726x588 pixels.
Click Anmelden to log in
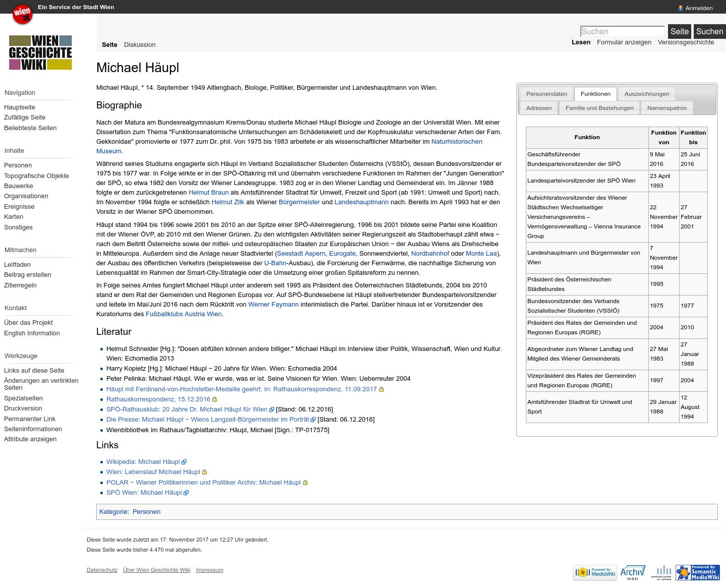[699, 8]
